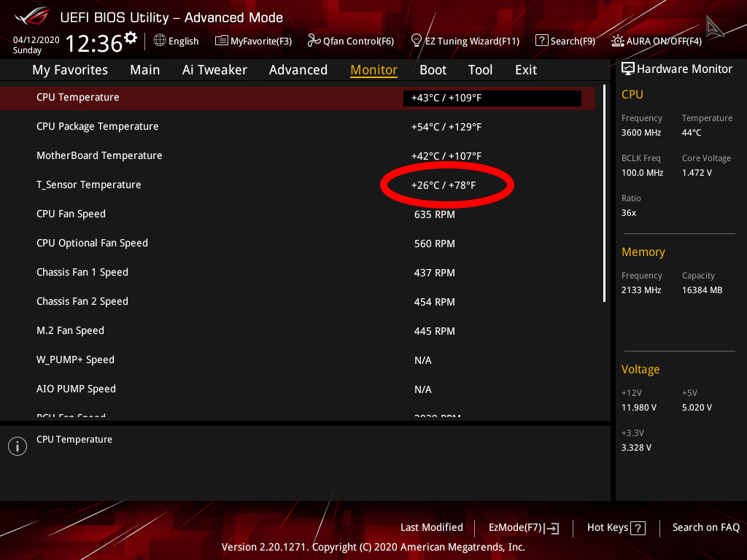
Task: Select AIO PUMP Speed row
Action: coord(298,389)
